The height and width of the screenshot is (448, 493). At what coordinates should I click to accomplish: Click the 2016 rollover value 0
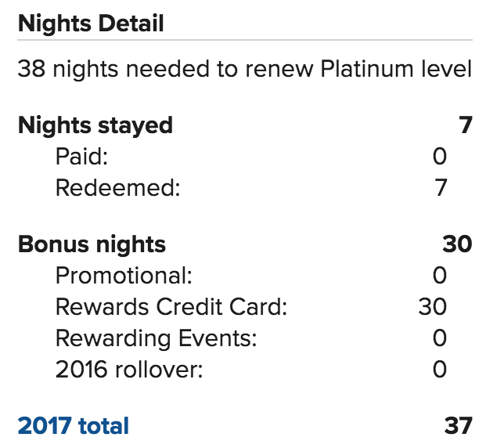tap(440, 370)
